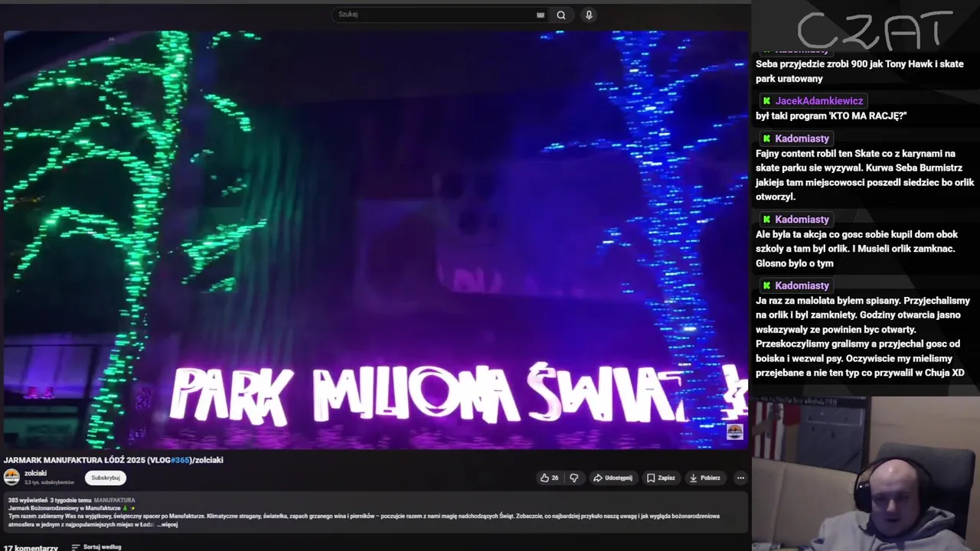Image resolution: width=980 pixels, height=551 pixels.
Task: Click Kick badge above 'Ale byla ta akcja'
Action: pyautogui.click(x=766, y=220)
